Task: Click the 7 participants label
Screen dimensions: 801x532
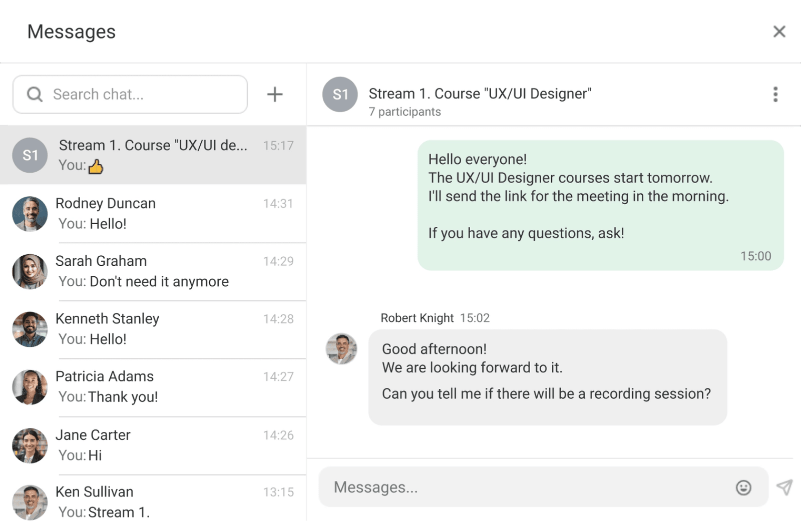Action: [x=405, y=112]
